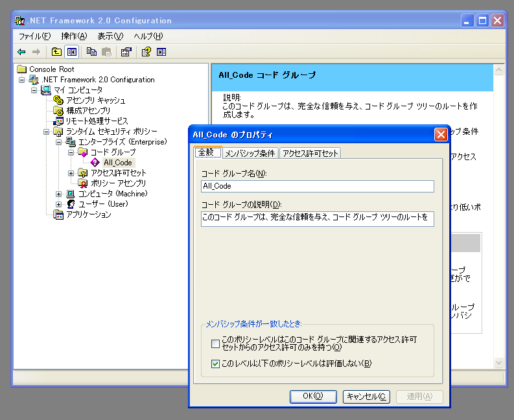
Task: Click the Help toolbar icon
Action: click(x=146, y=52)
